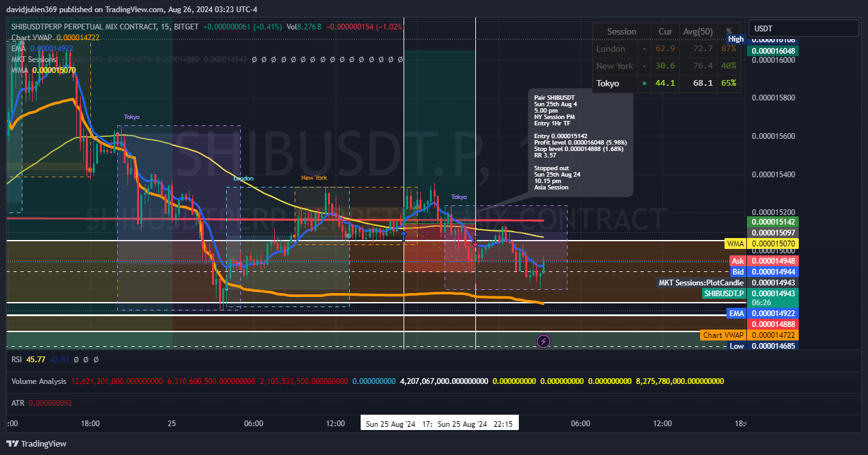This screenshot has width=868, height=455.
Task: Click the MKT Sessions indicator legend
Action: click(33, 59)
